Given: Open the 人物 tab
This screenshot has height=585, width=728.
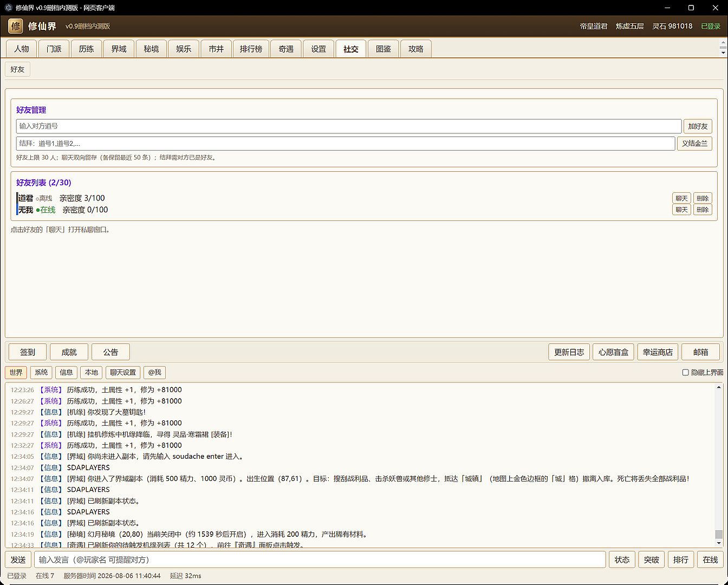Looking at the screenshot, I should (22, 49).
